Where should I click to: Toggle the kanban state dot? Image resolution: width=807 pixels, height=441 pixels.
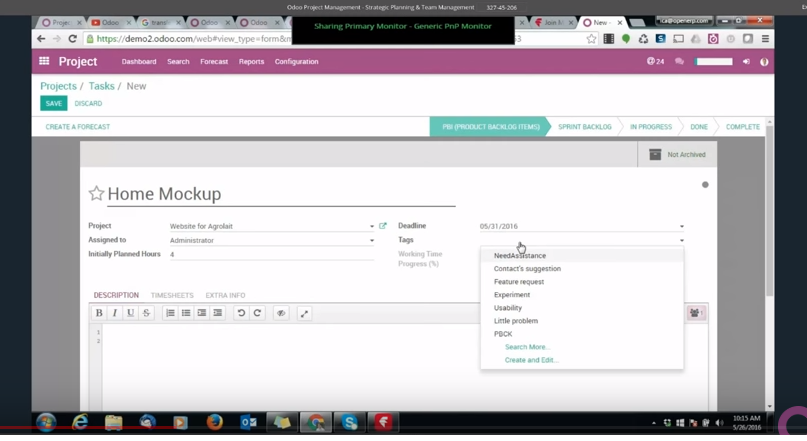pyautogui.click(x=705, y=185)
